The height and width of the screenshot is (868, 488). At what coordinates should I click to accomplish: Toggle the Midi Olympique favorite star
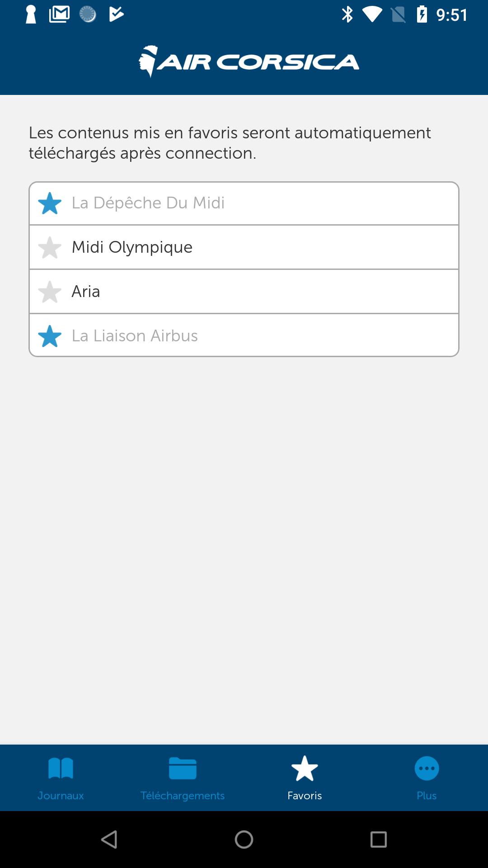pyautogui.click(x=50, y=248)
